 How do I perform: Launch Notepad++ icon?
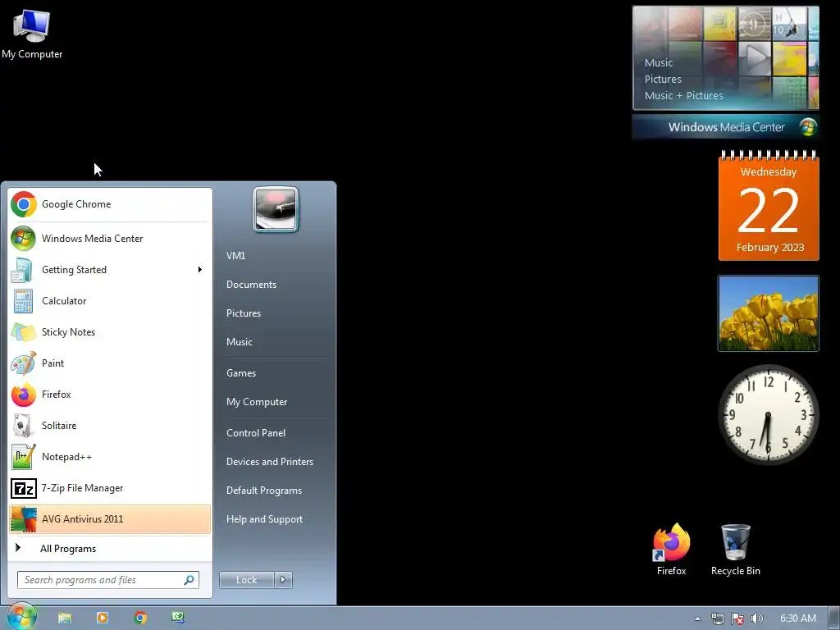(x=22, y=456)
